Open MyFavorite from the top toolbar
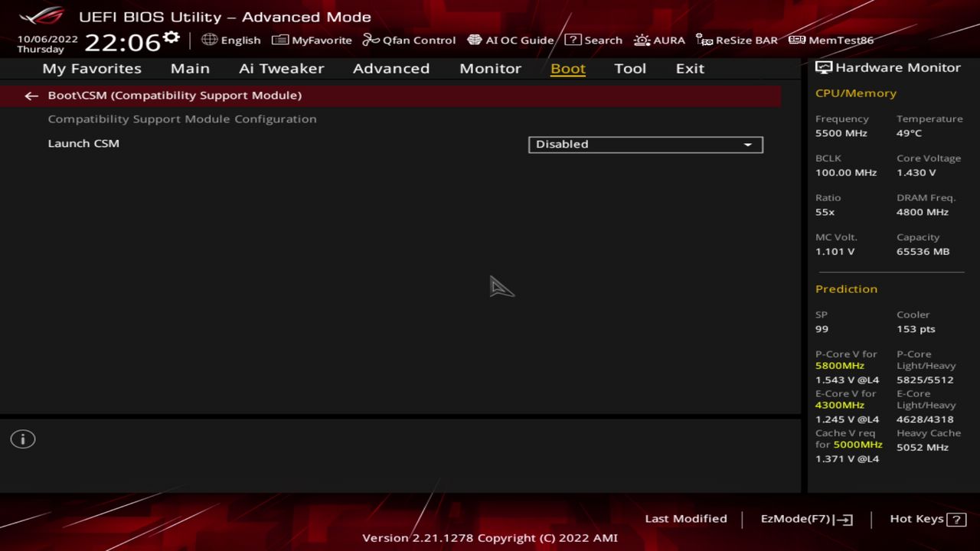Viewport: 980px width, 551px height. coord(312,40)
